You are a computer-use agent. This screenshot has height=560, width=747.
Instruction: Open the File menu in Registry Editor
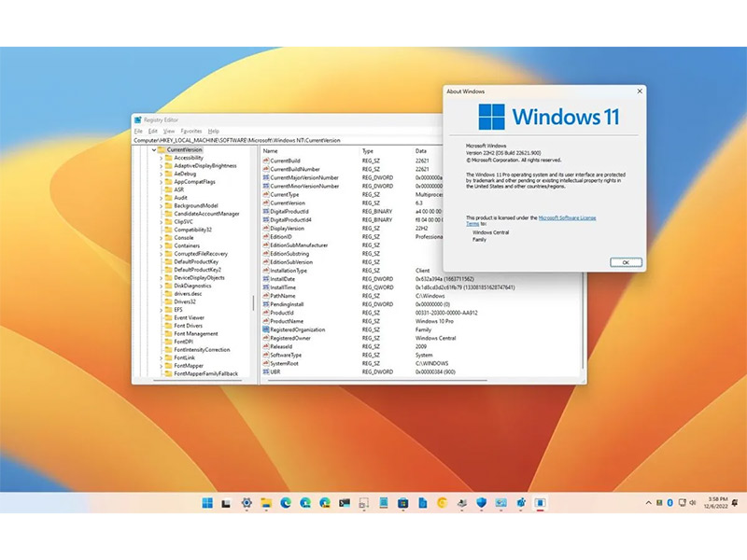pyautogui.click(x=138, y=131)
